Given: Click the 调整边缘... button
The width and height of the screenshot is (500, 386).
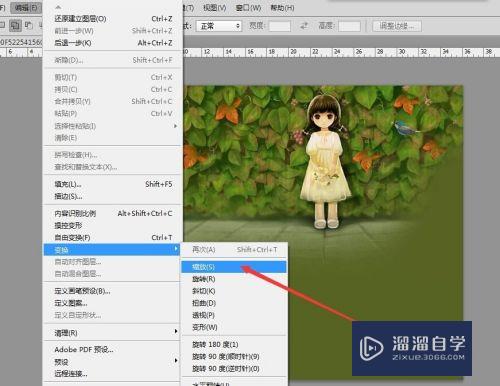Looking at the screenshot, I should pos(397,26).
